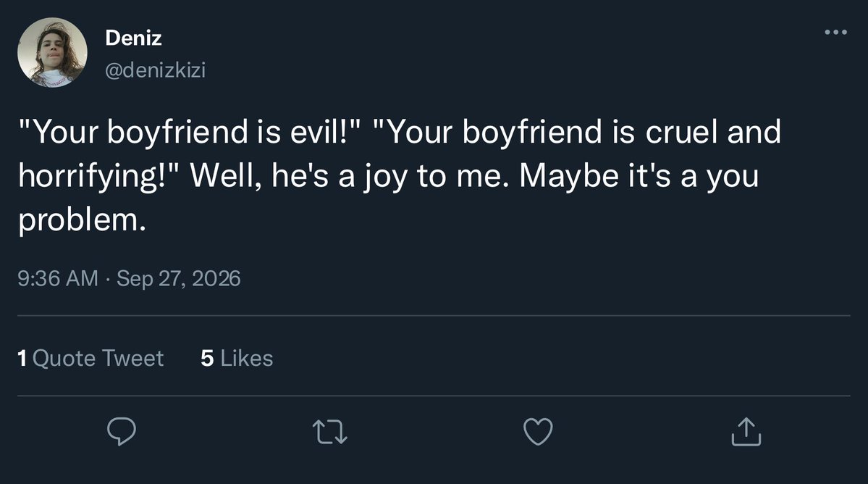Click the 9:36 AM timestamp
The height and width of the screenshot is (484, 868).
[58, 278]
